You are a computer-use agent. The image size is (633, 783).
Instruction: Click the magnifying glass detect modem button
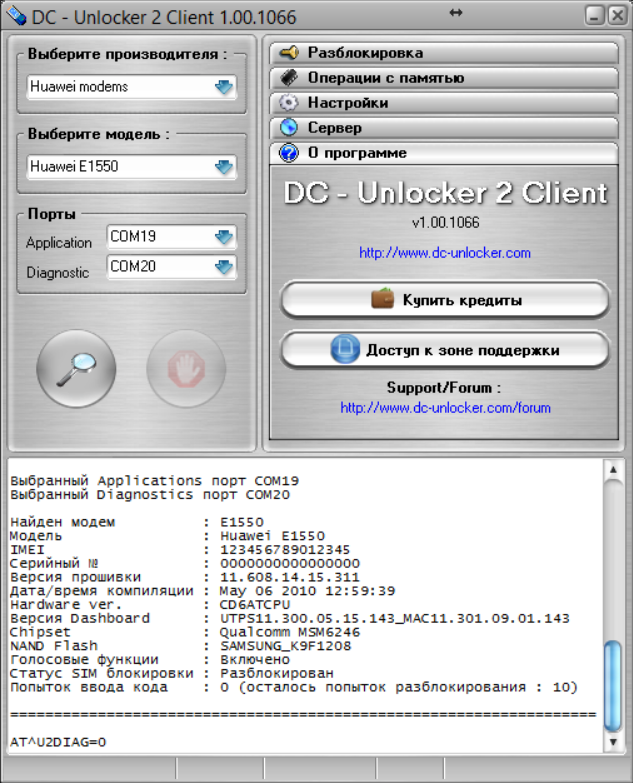click(x=76, y=369)
